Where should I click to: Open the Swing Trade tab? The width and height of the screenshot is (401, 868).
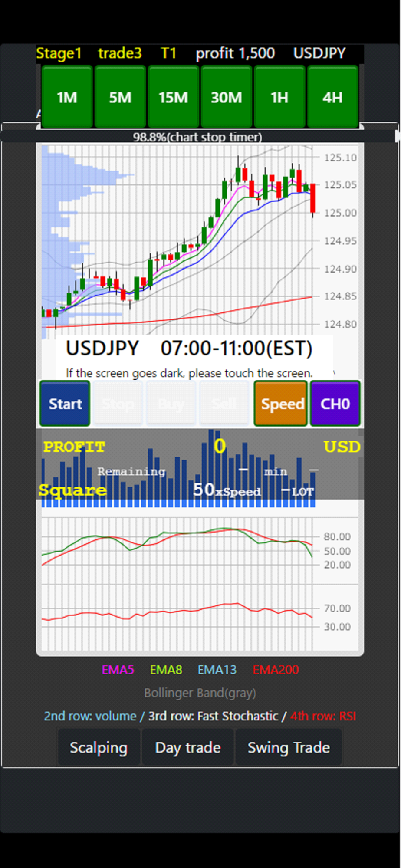289,747
